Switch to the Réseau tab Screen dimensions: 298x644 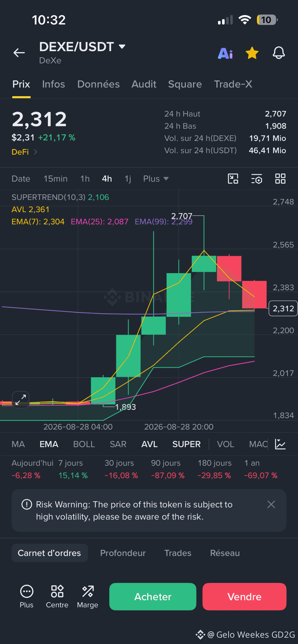225,553
